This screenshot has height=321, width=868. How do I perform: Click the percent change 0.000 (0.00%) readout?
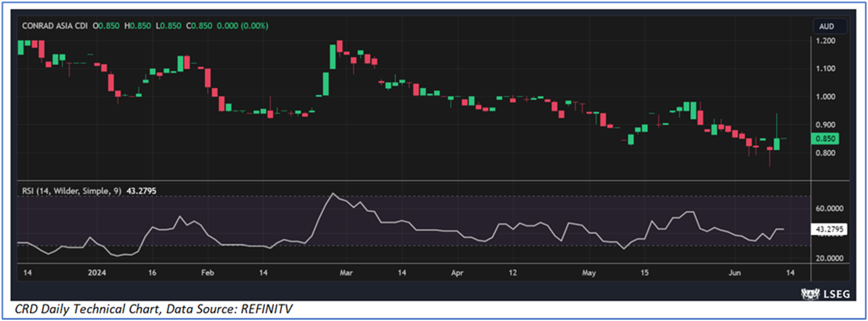point(242,26)
